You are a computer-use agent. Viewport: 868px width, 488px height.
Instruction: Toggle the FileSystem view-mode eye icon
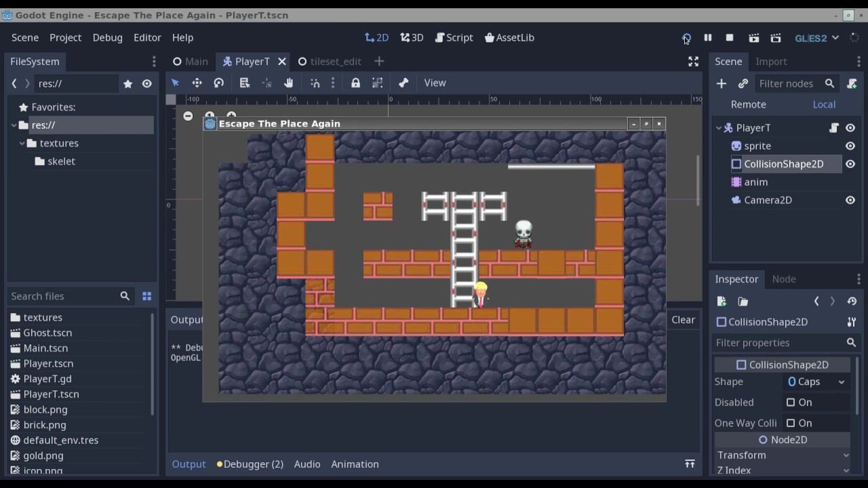pyautogui.click(x=146, y=84)
